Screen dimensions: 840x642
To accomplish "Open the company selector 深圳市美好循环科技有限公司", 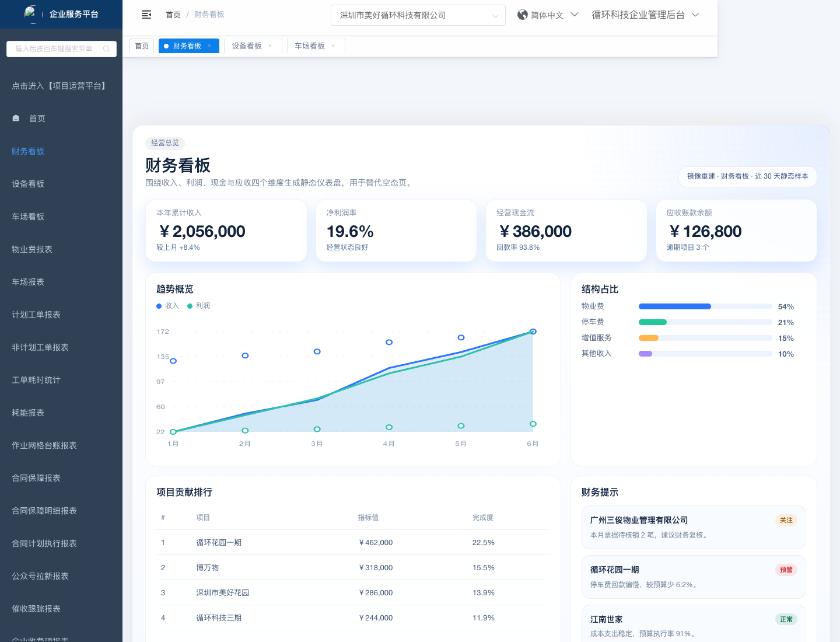I will click(x=418, y=15).
